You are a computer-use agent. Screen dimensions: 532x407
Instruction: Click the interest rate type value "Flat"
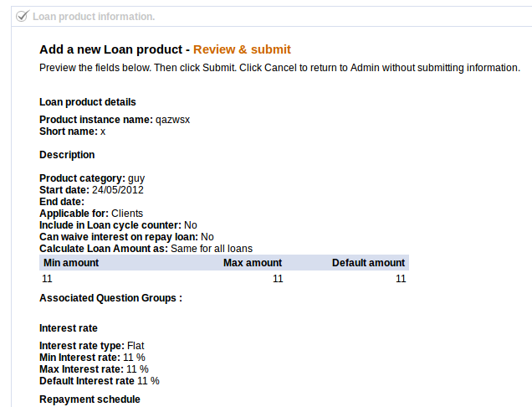(136, 346)
